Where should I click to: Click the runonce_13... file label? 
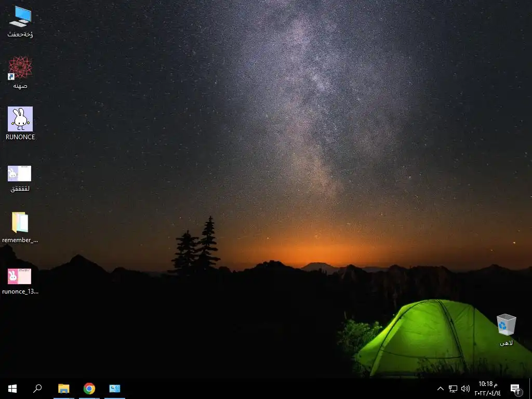point(20,291)
